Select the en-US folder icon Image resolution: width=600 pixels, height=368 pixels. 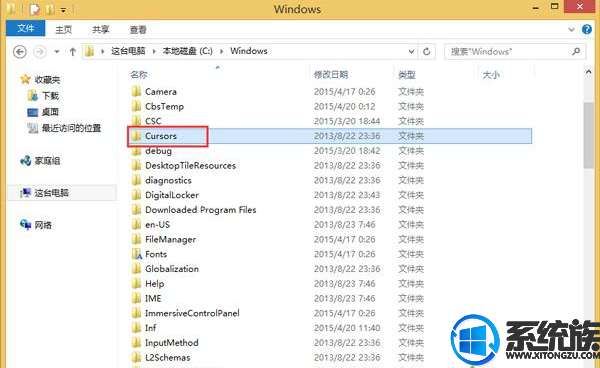point(136,225)
